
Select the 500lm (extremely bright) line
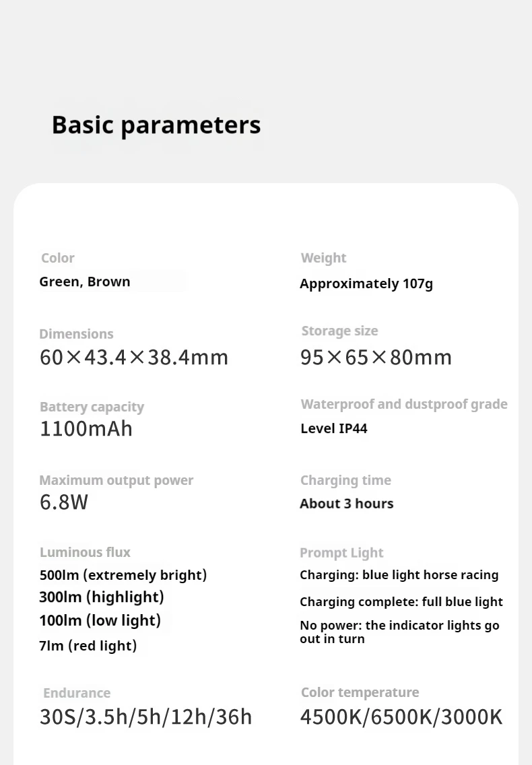click(123, 575)
